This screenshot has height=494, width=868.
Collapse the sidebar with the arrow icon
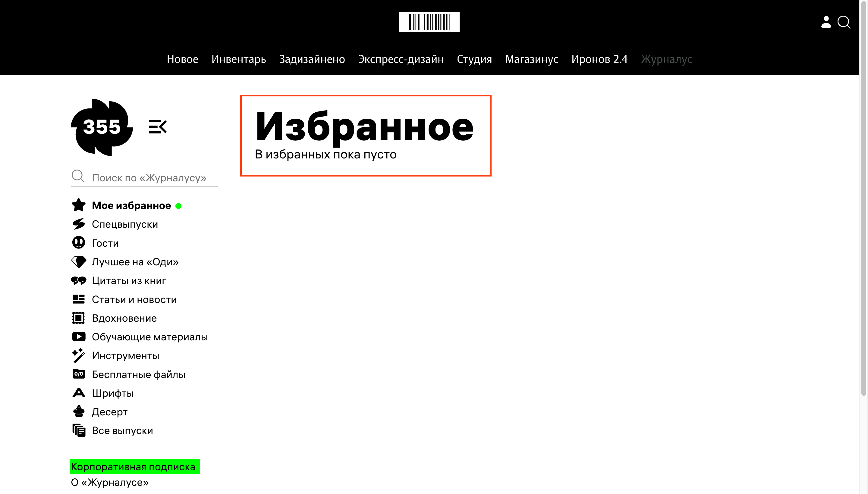(x=158, y=127)
